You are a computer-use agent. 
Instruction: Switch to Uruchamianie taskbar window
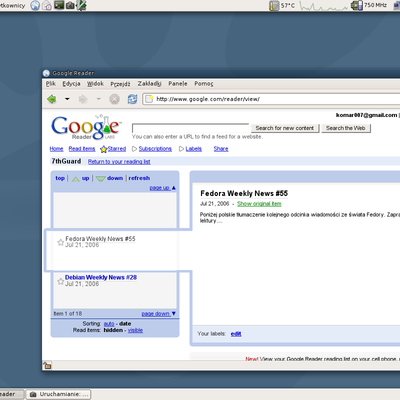tap(58, 394)
